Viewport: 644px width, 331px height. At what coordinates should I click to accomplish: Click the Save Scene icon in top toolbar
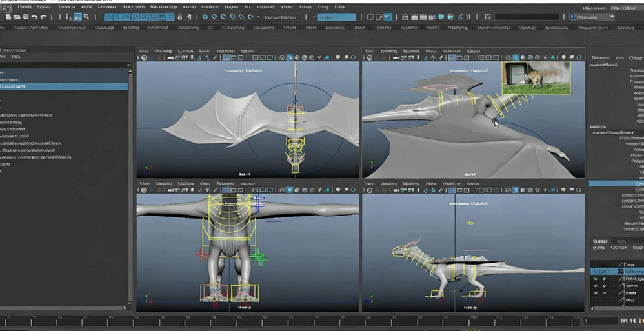(26, 17)
